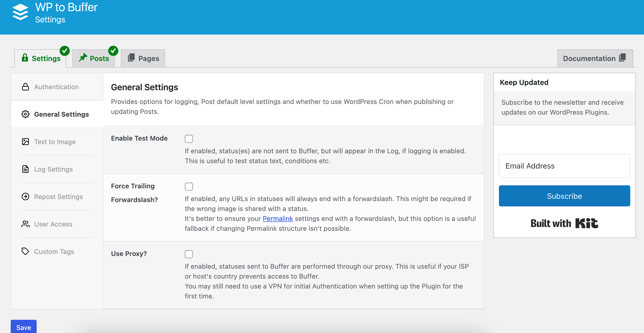The width and height of the screenshot is (644, 333).
Task: Switch to the Posts tab
Action: tap(93, 58)
